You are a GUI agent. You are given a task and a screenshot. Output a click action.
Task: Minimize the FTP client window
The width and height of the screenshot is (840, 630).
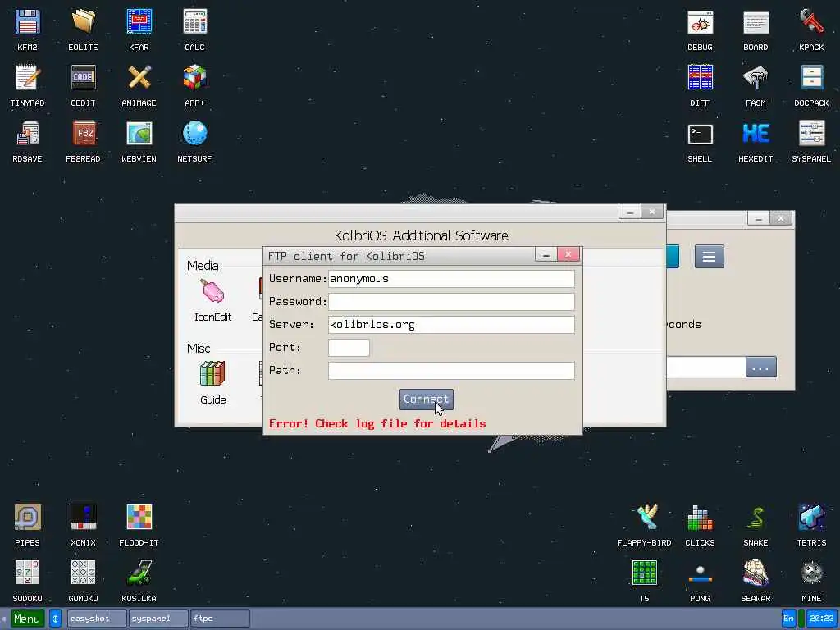point(546,254)
